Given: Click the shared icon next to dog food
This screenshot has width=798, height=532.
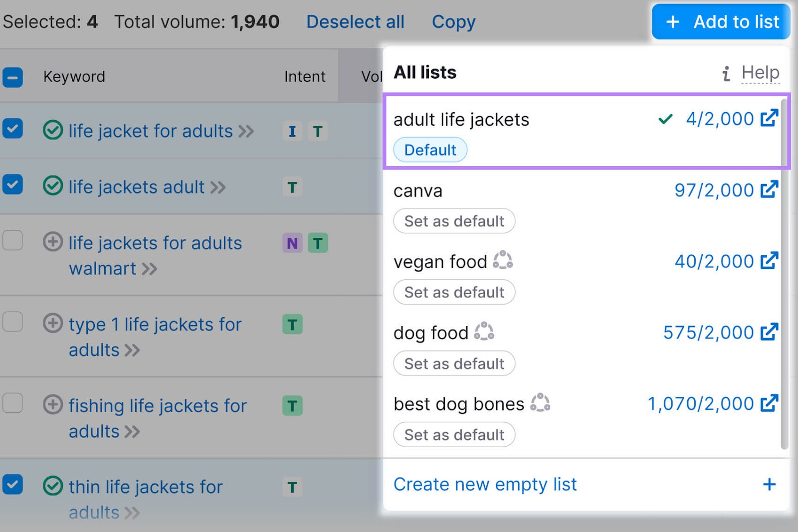Looking at the screenshot, I should pos(484,332).
